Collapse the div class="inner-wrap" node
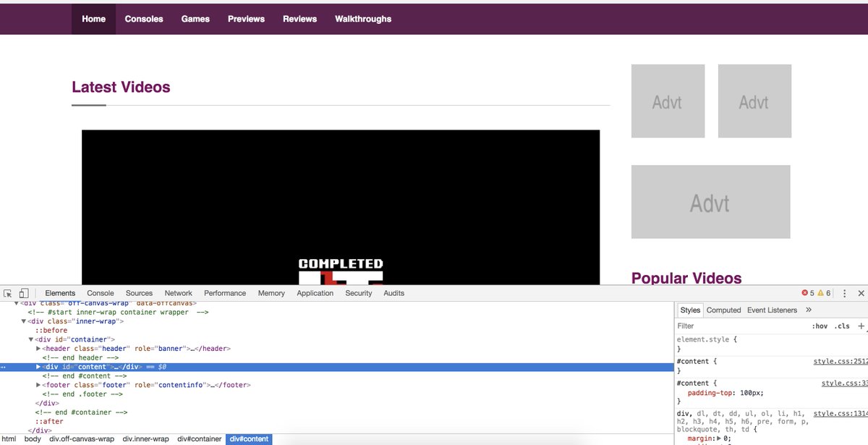The height and width of the screenshot is (445, 868). click(24, 321)
